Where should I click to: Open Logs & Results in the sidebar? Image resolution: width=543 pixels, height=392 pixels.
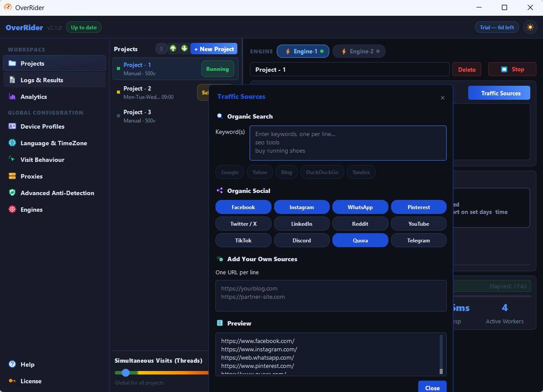coord(54,80)
